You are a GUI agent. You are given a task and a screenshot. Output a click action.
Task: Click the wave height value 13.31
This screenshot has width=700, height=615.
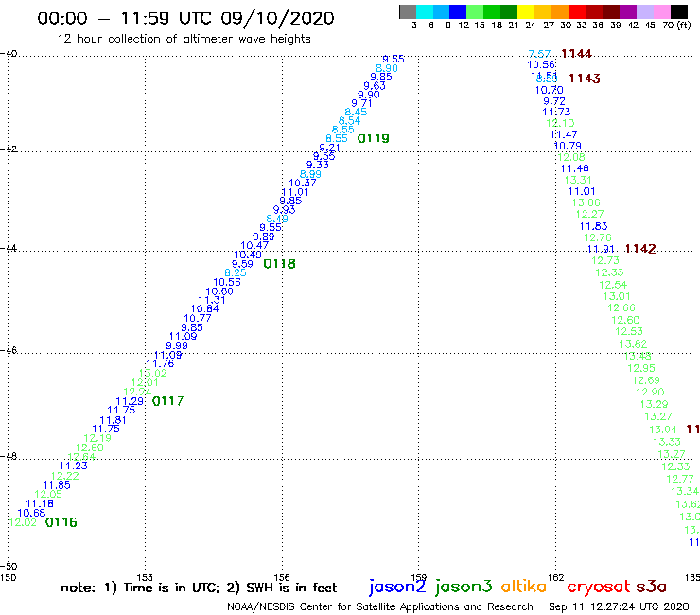[578, 180]
